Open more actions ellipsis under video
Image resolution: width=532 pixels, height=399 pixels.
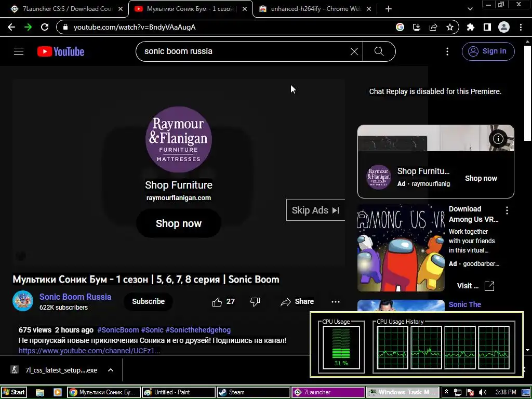[x=336, y=302]
